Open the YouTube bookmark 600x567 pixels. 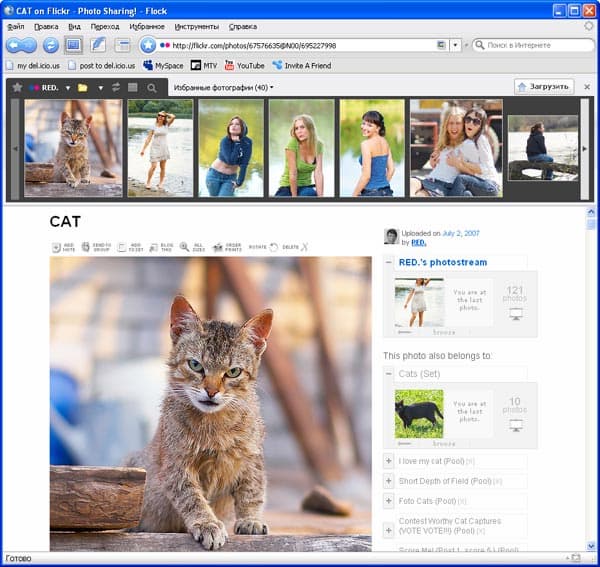[245, 65]
